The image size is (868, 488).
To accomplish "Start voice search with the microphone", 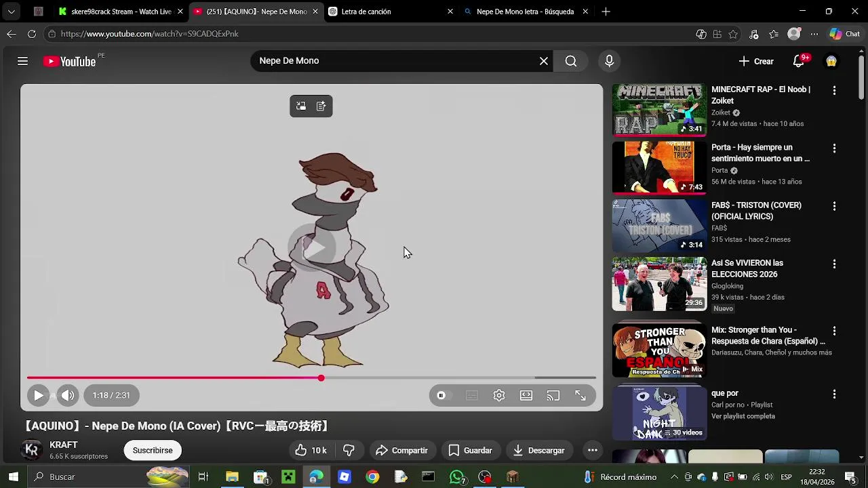I will (609, 61).
